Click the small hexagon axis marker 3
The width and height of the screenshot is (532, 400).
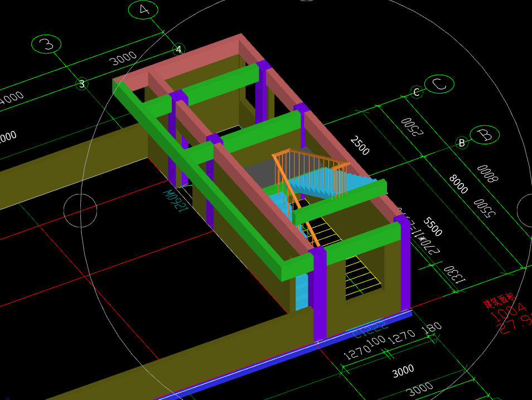[x=82, y=84]
